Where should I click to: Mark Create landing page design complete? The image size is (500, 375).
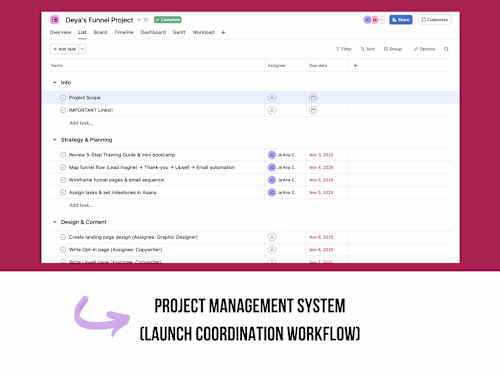click(x=63, y=237)
